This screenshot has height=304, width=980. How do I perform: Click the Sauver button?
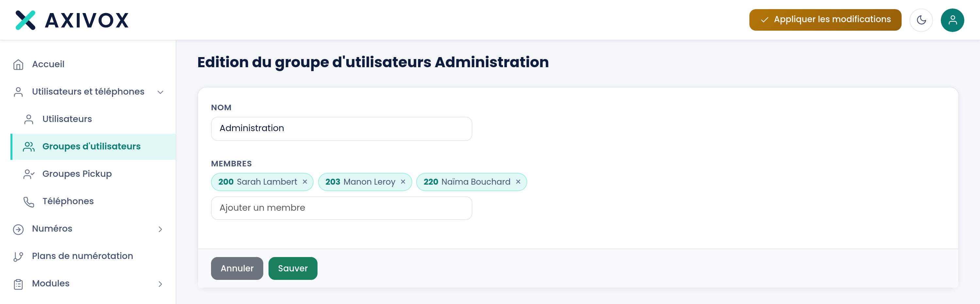coord(293,268)
